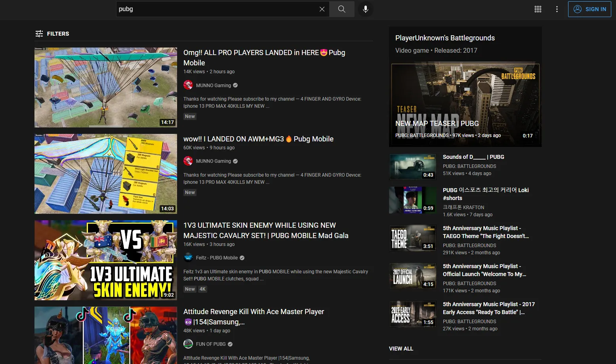Click '291K views • 2 months ago' text
616x364 pixels.
(x=471, y=253)
